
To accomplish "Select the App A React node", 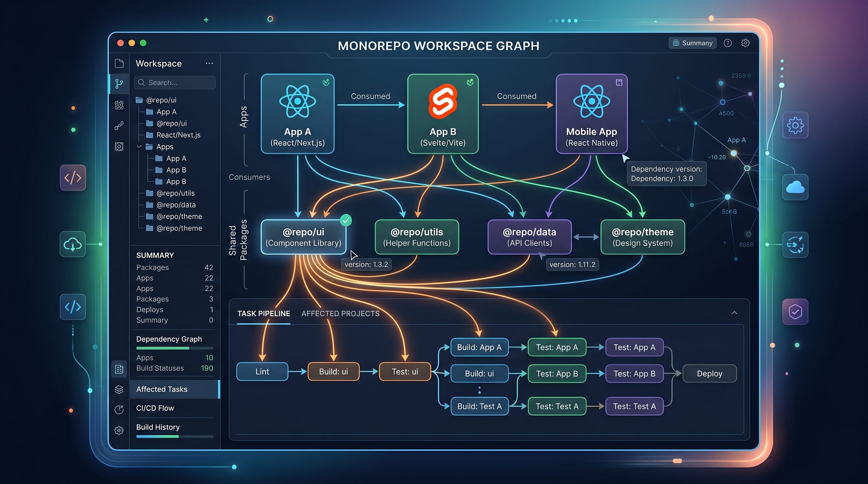I will click(x=298, y=114).
